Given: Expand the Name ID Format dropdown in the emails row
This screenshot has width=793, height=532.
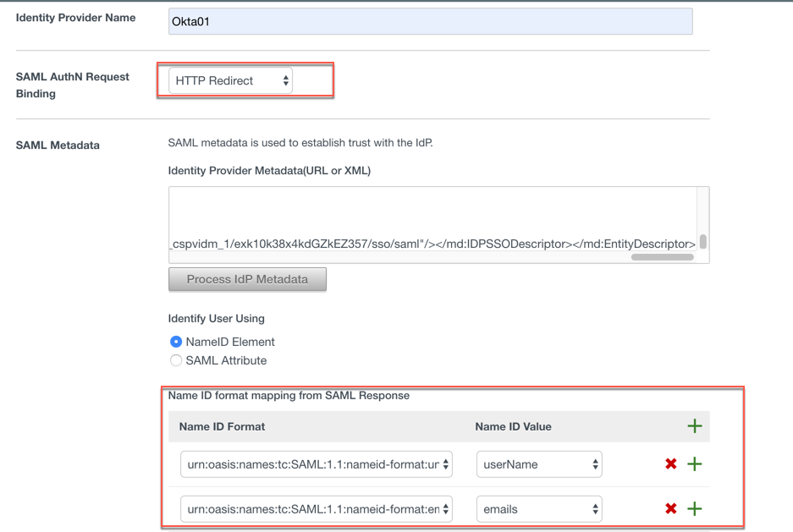Looking at the screenshot, I should coord(316,509).
